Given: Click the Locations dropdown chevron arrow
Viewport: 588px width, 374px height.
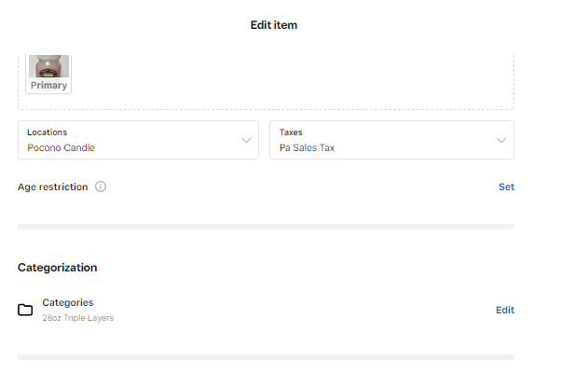Looking at the screenshot, I should (246, 140).
